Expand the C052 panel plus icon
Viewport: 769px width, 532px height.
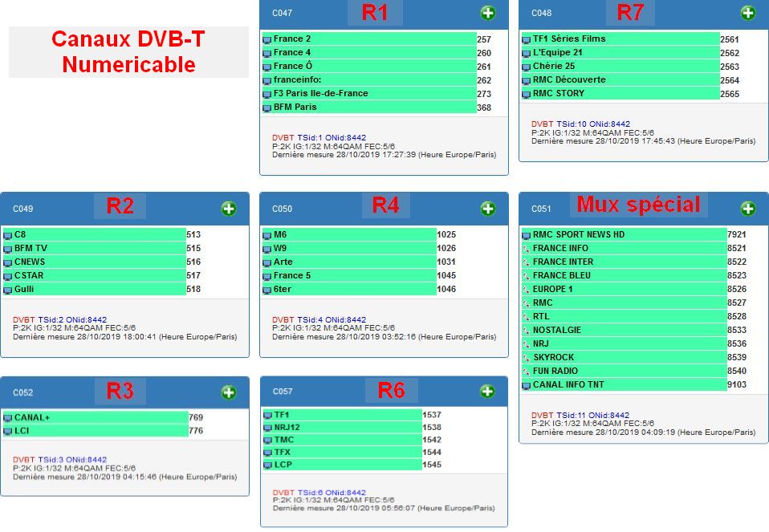click(229, 392)
